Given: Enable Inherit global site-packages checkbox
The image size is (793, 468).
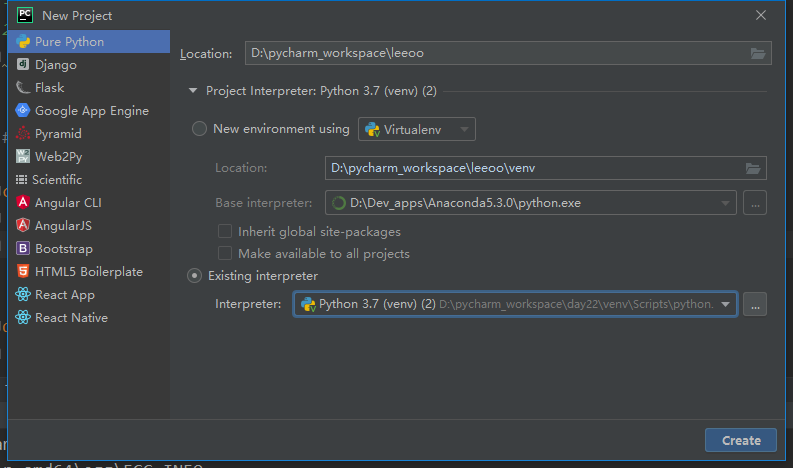Looking at the screenshot, I should 225,232.
